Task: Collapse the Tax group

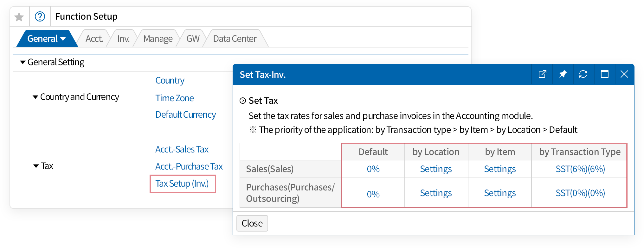Action: click(x=36, y=166)
